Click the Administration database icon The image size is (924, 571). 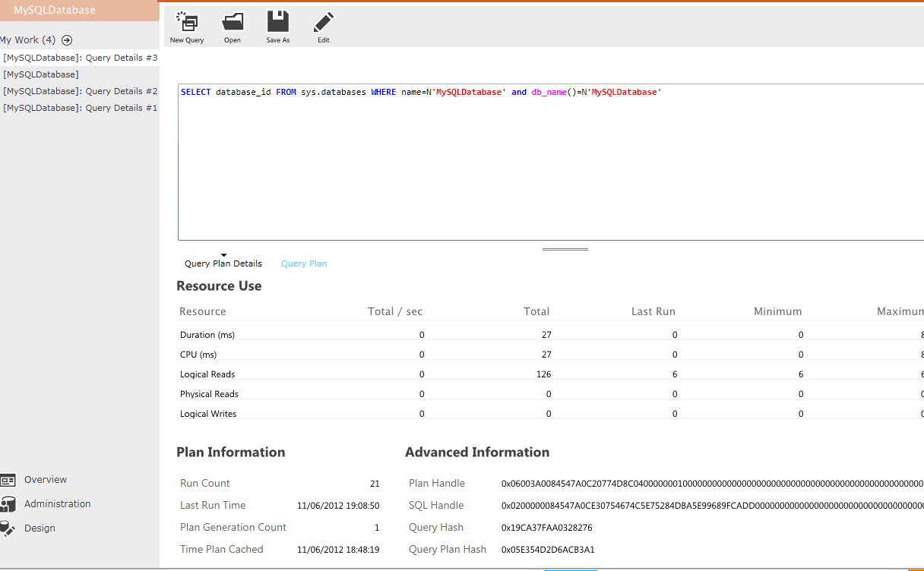[x=8, y=504]
